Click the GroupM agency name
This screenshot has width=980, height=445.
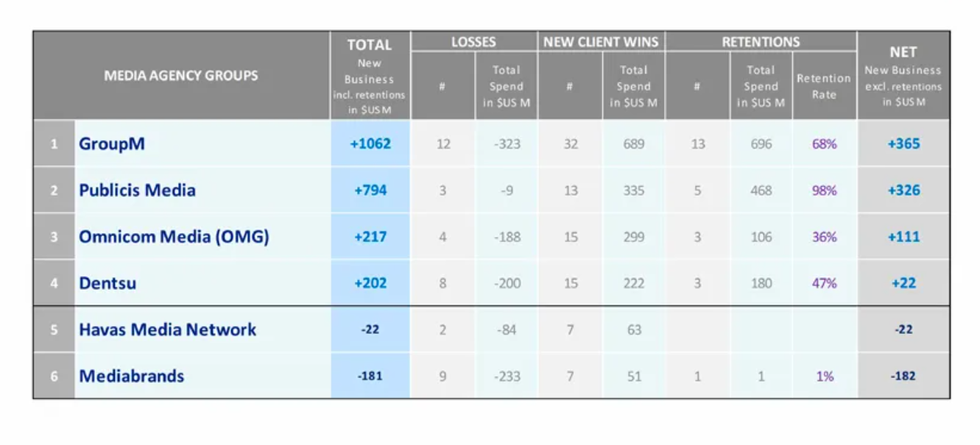coord(112,143)
